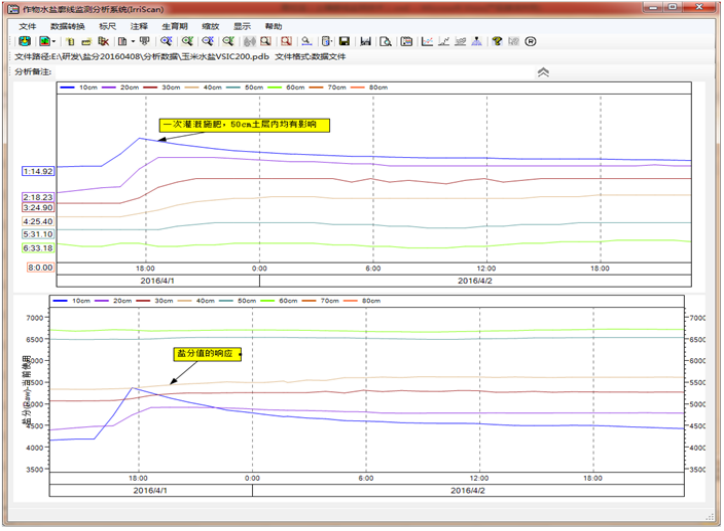The height and width of the screenshot is (531, 724).
Task: Click the annotation callout toolbar icon
Action: coord(145,41)
